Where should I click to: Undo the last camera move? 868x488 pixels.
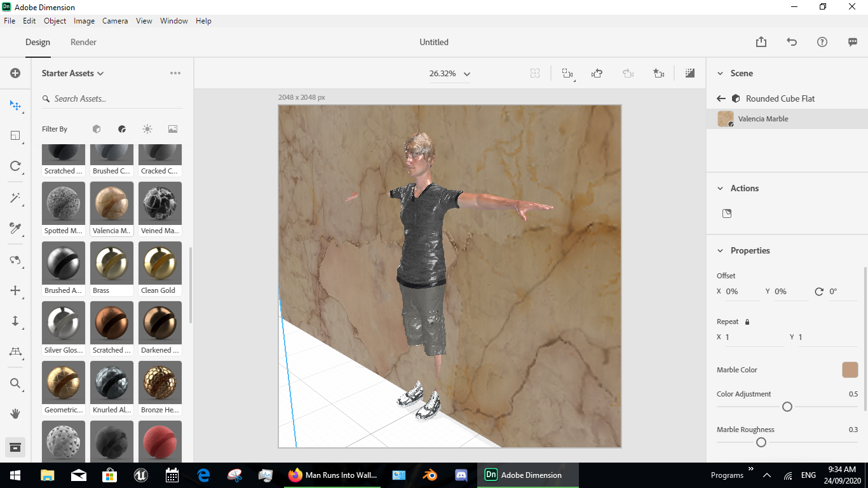pos(597,73)
